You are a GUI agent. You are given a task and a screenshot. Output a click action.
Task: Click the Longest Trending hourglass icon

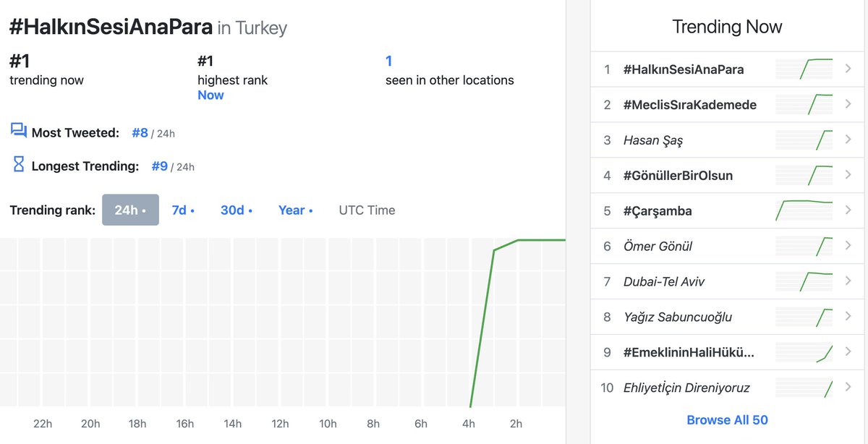(19, 164)
